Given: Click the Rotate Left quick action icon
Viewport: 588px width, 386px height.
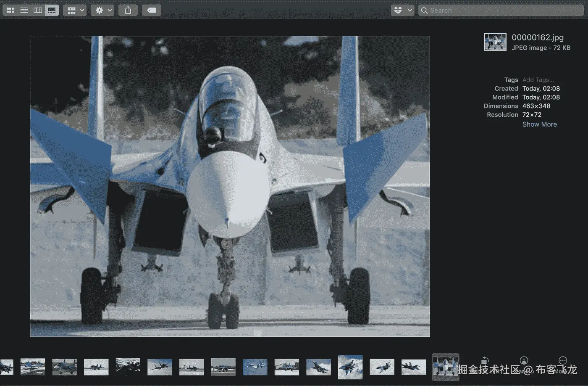Looking at the screenshot, I should point(485,361).
